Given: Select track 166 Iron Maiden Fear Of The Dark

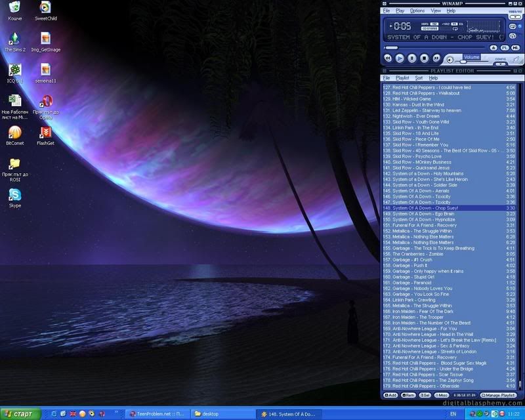Looking at the screenshot, I should [x=449, y=311].
